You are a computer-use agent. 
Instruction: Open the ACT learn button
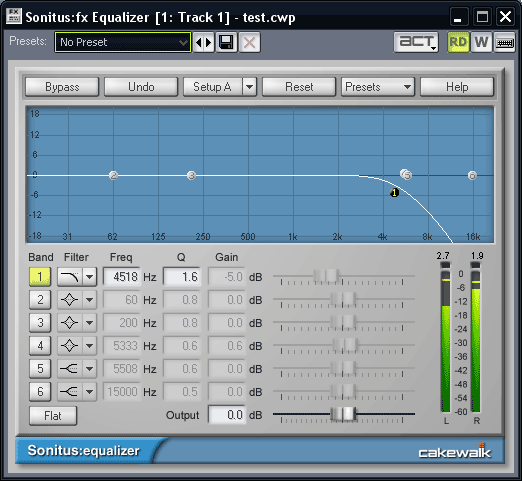(416, 42)
